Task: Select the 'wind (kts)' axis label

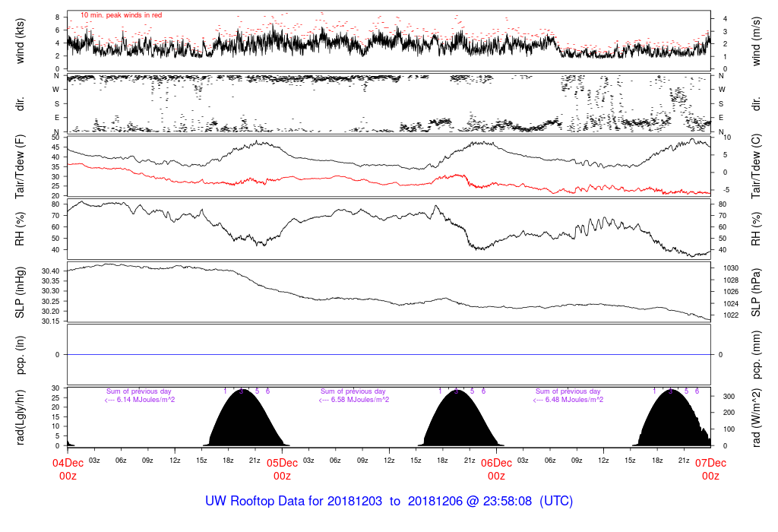Action: click(x=20, y=41)
